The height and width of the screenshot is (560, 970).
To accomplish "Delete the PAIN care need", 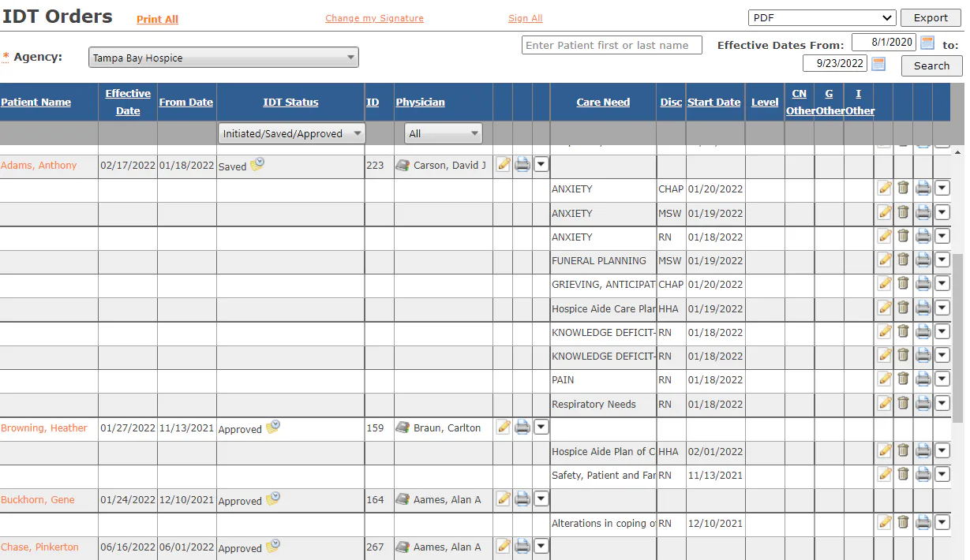I will (903, 379).
